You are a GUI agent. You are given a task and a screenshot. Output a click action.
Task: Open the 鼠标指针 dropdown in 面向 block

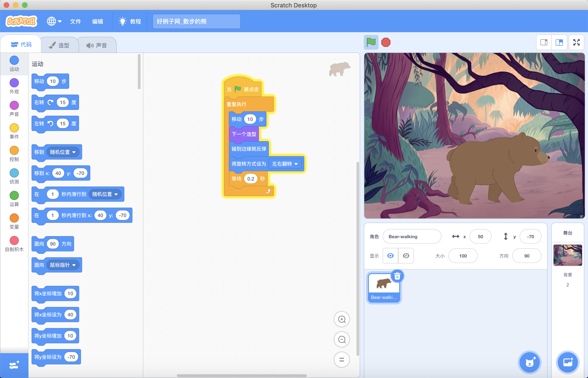pyautogui.click(x=63, y=265)
